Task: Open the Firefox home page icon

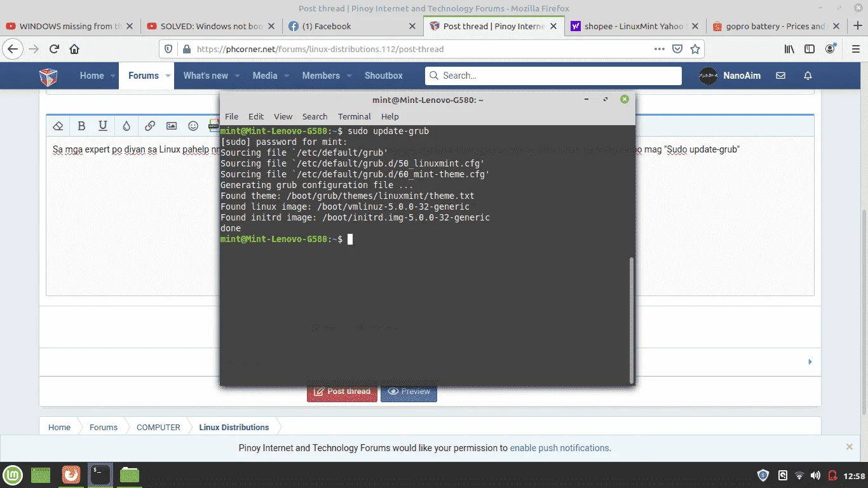Action: click(x=74, y=49)
